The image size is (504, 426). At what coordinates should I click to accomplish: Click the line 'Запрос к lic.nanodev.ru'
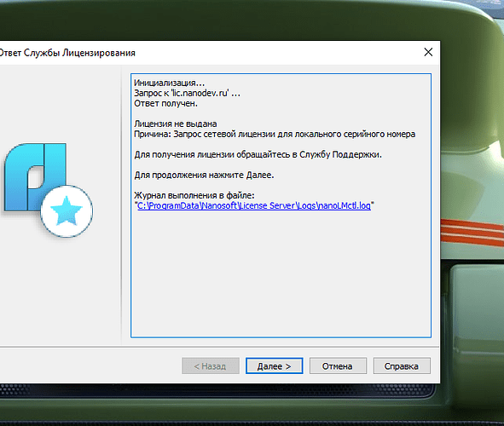pos(187,93)
